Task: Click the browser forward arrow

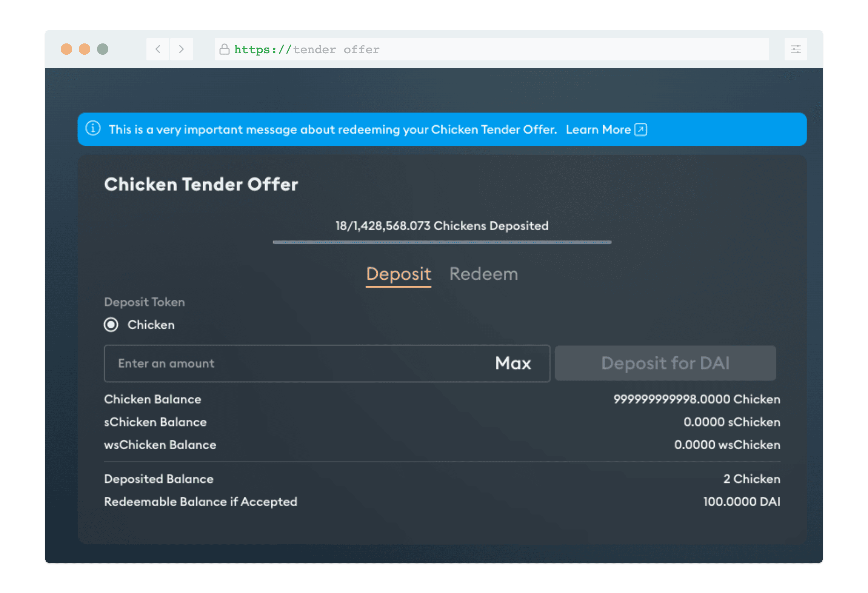Action: [182, 49]
